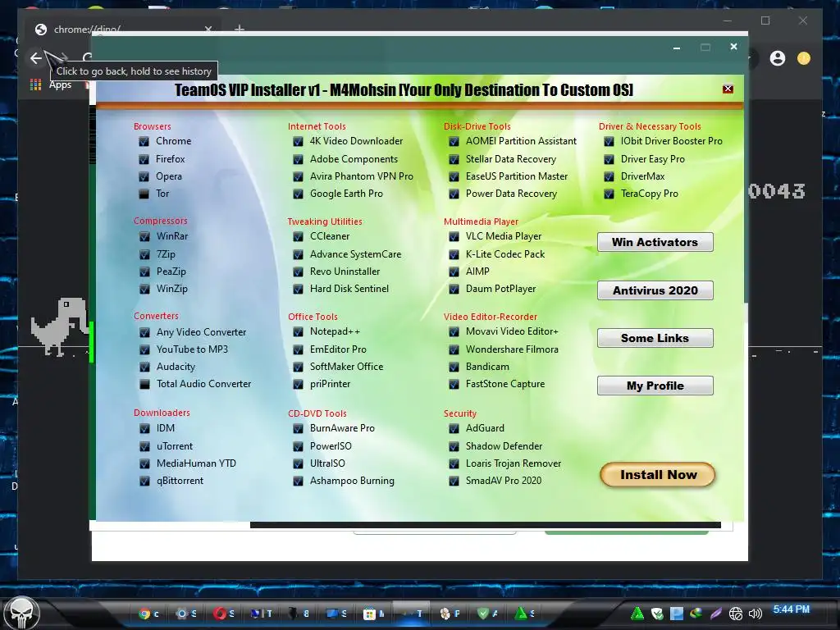Click the Wondershare Filmora label
Viewport: 840px width, 630px height.
pyautogui.click(x=512, y=349)
